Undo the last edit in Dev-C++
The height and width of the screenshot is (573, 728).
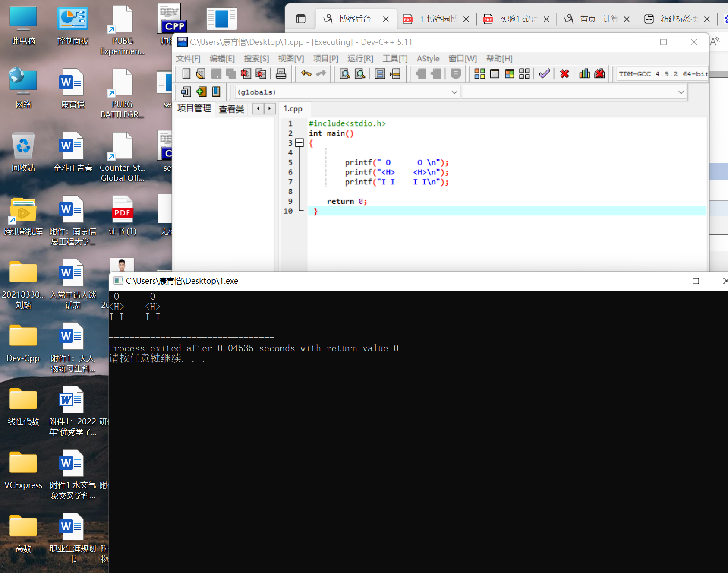306,74
